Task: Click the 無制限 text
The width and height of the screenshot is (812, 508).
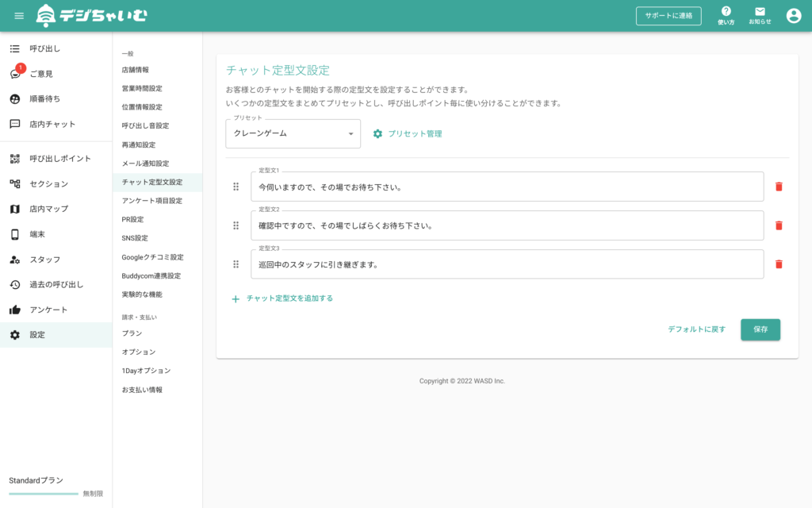Action: click(x=93, y=494)
